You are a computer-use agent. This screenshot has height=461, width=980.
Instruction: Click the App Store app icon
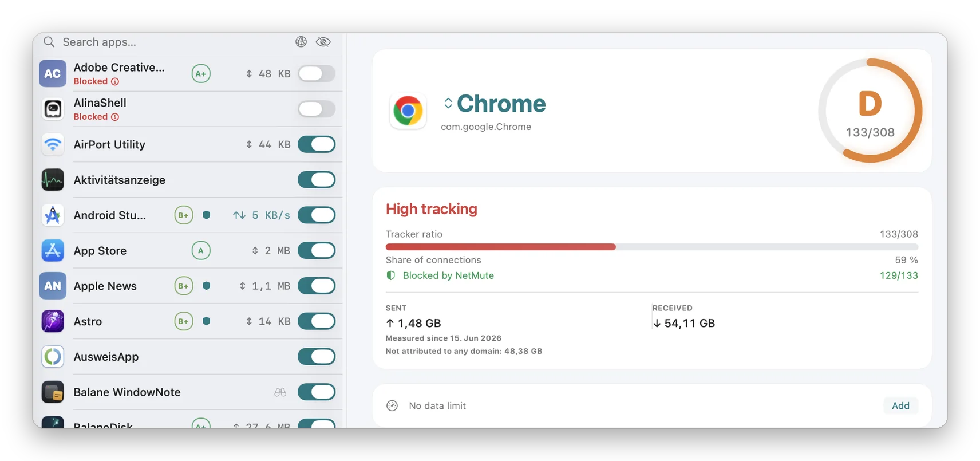[x=53, y=250]
